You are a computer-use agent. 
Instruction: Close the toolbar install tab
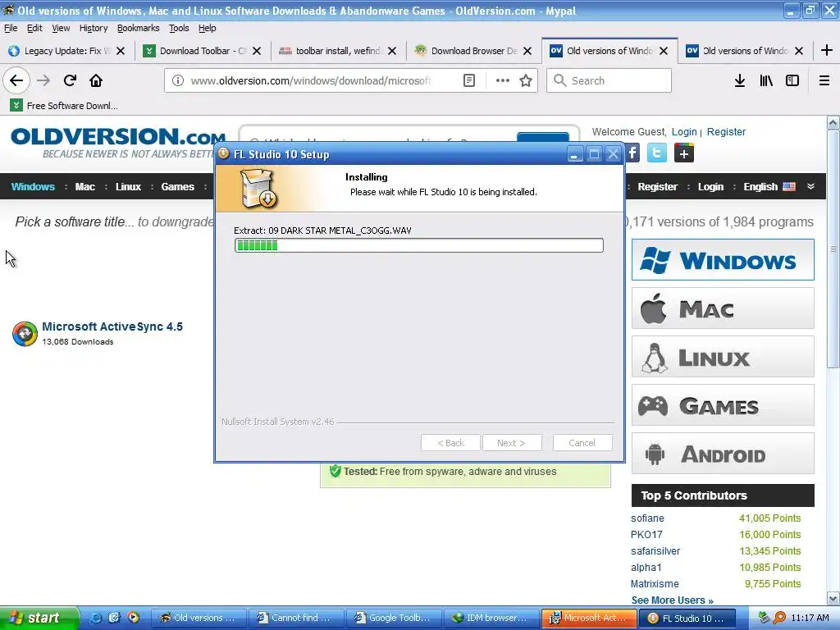pyautogui.click(x=392, y=51)
